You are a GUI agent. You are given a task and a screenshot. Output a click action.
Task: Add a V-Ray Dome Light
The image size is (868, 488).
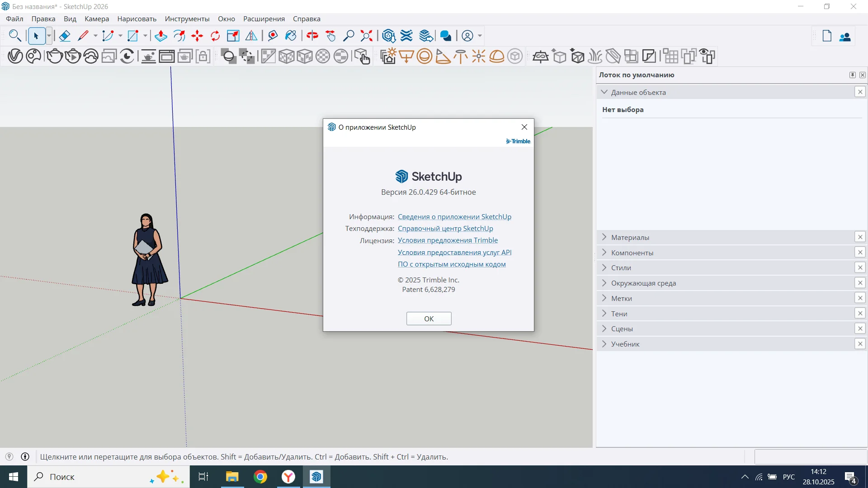pyautogui.click(x=497, y=56)
